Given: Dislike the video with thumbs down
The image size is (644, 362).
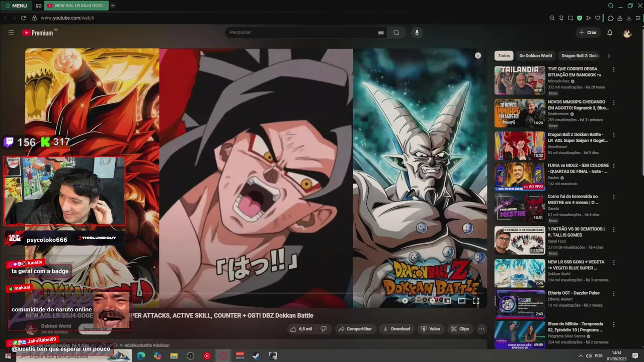Looking at the screenshot, I should [324, 329].
